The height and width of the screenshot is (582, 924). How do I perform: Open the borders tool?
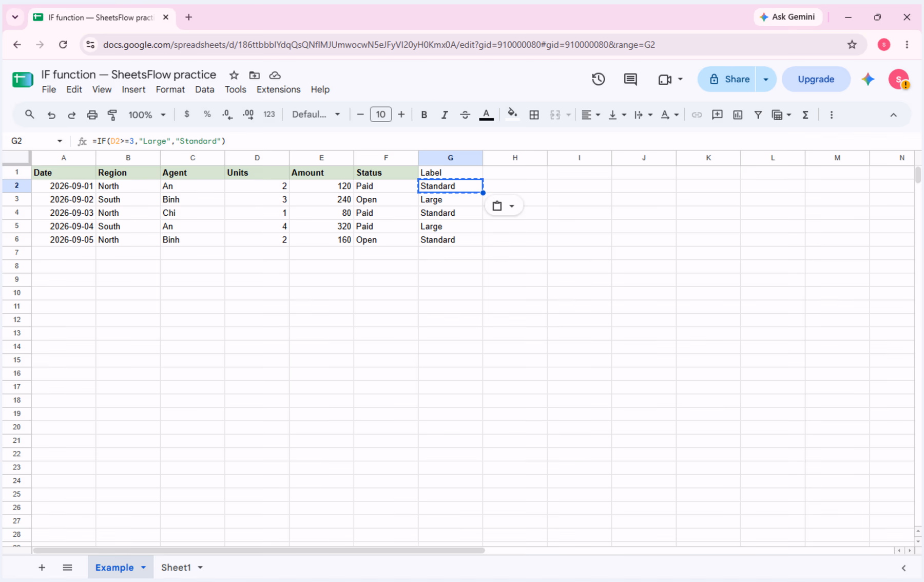(x=534, y=115)
